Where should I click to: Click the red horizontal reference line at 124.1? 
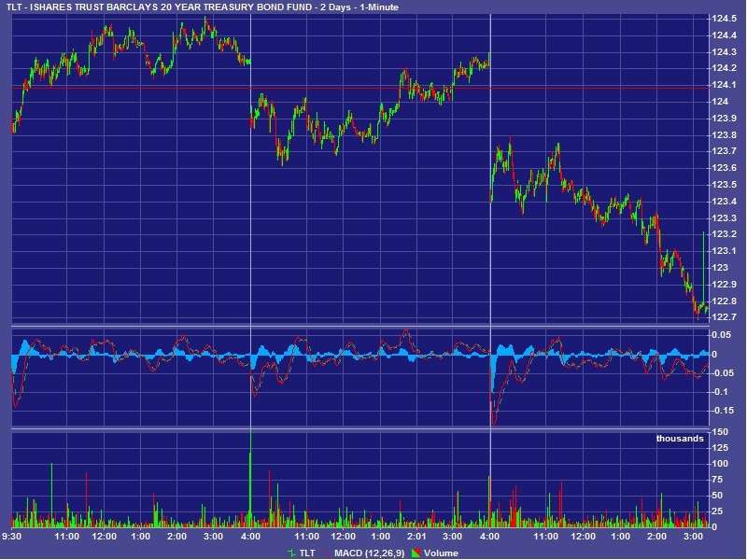(360, 88)
